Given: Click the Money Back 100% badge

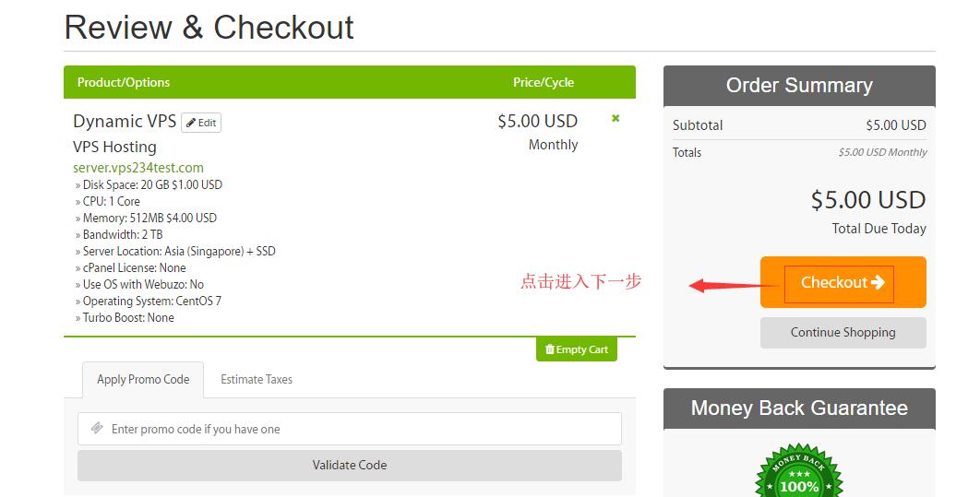Looking at the screenshot, I should (x=799, y=471).
